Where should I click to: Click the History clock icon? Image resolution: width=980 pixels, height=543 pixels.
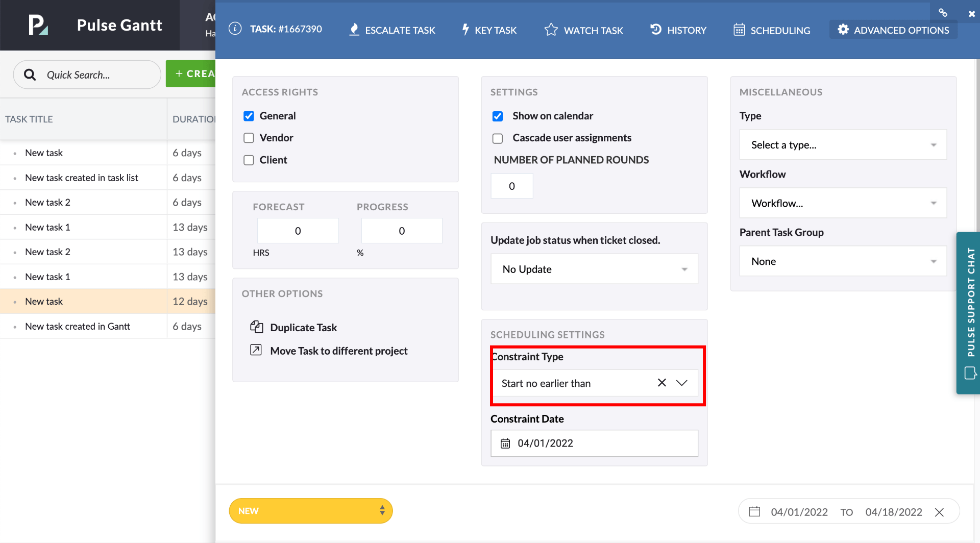[656, 30]
